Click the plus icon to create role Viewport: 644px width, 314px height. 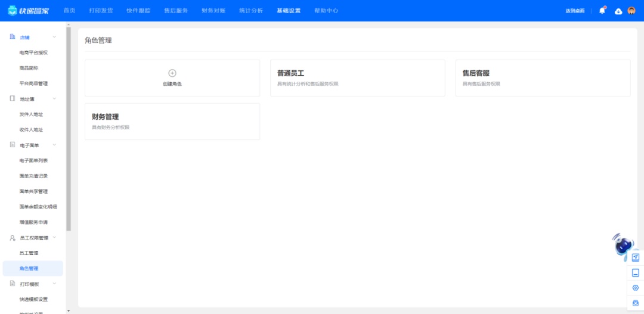pyautogui.click(x=172, y=73)
